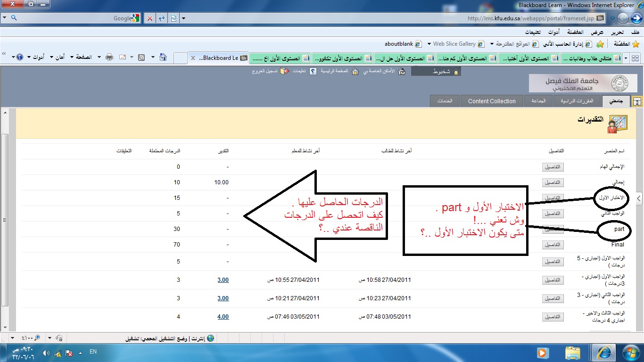
Task: Open new blank tab button
Action: coord(181,58)
